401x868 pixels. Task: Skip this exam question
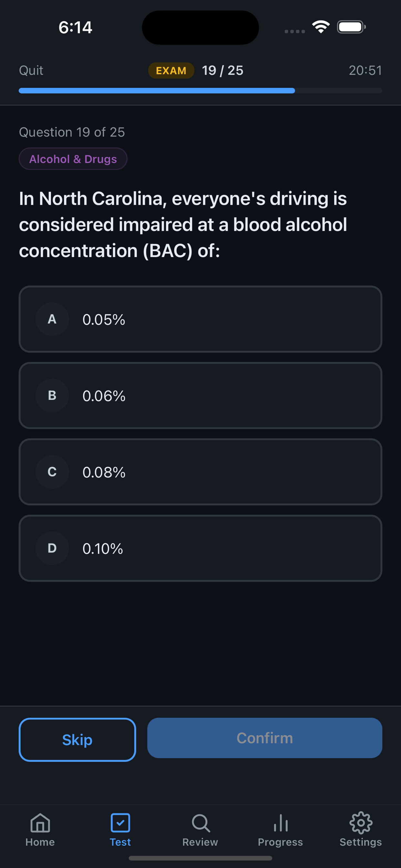coord(77,739)
